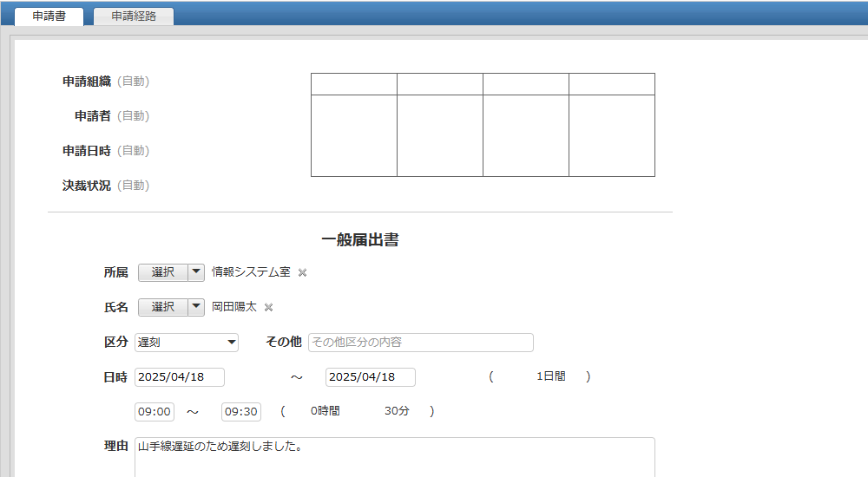Click the start date field 2025/04/18
Viewport: 868px width, 477px height.
tap(180, 377)
